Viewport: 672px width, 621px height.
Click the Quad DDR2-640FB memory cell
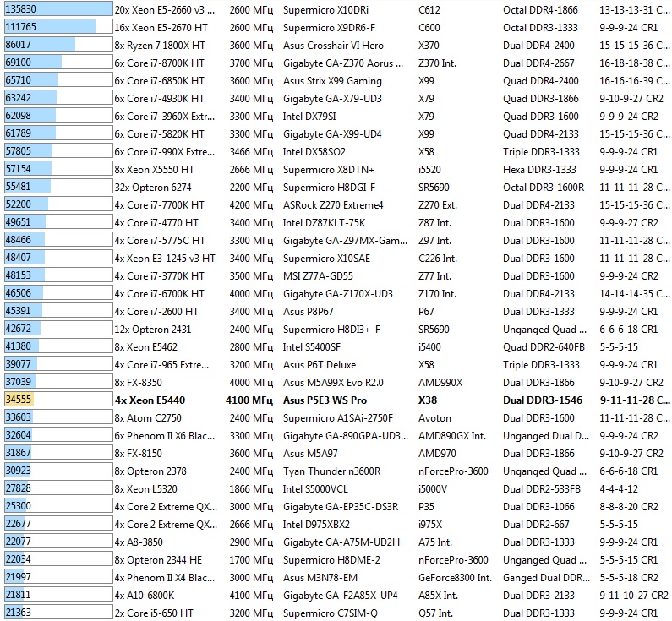pos(544,347)
